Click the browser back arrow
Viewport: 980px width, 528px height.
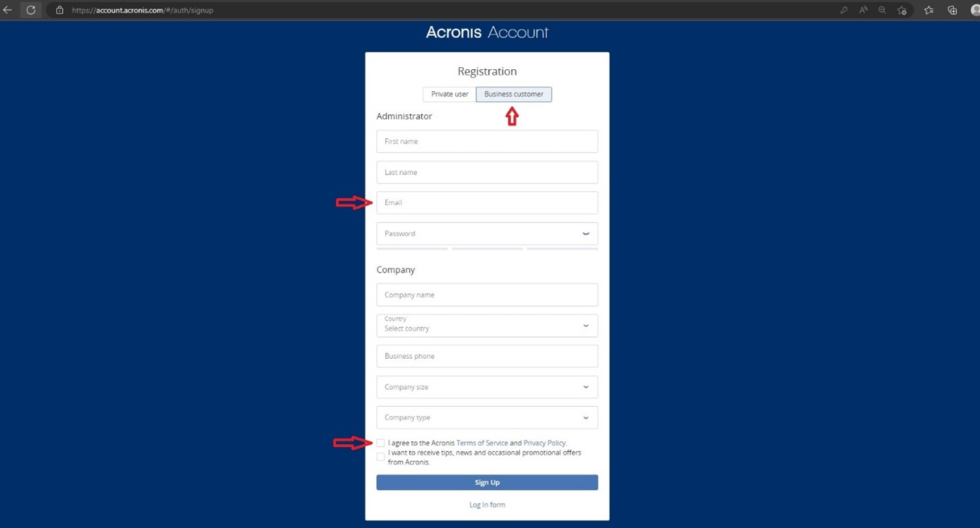[x=8, y=10]
